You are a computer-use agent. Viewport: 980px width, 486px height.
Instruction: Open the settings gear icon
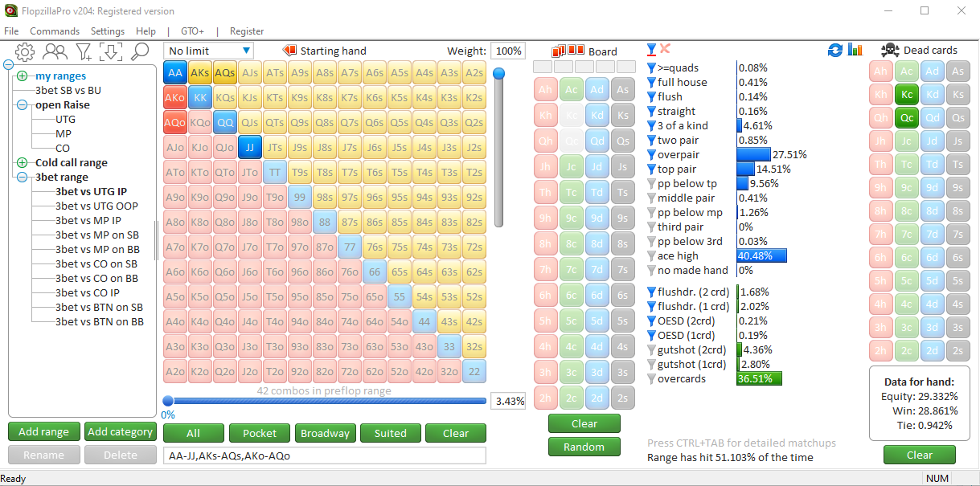point(25,52)
